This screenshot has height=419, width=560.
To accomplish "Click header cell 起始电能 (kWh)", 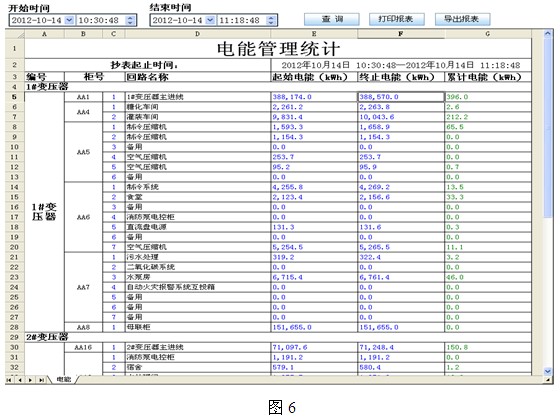I will coord(314,77).
